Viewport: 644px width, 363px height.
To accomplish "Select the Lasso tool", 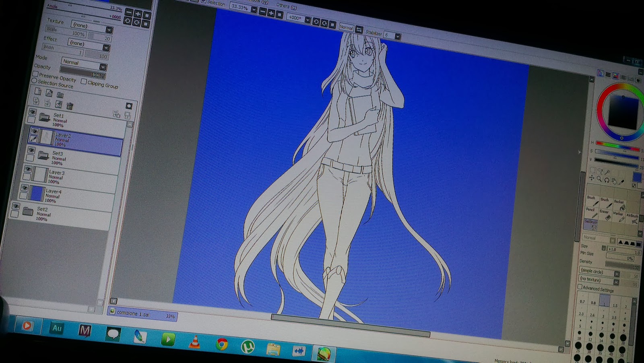I will 600,171.
